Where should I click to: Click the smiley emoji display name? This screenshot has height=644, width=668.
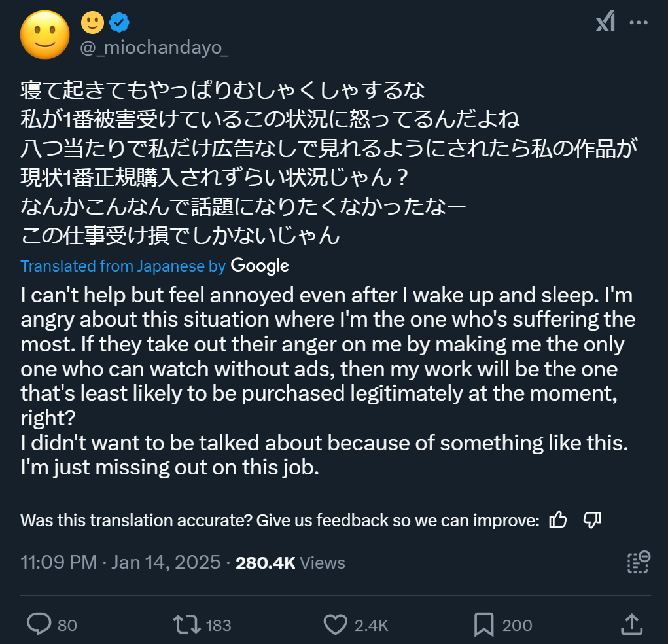tap(92, 23)
